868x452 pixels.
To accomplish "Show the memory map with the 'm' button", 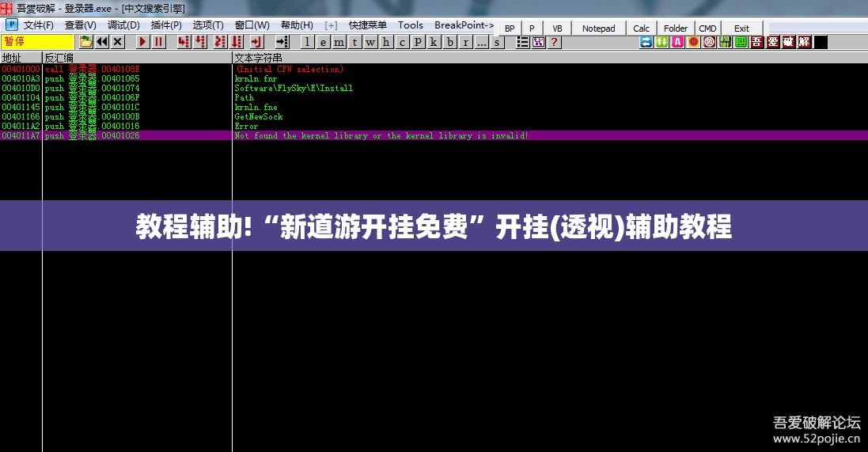I will (339, 42).
